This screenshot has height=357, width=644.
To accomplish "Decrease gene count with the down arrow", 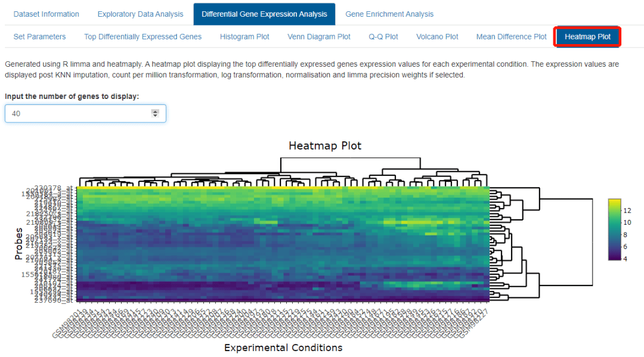I will 155,116.
